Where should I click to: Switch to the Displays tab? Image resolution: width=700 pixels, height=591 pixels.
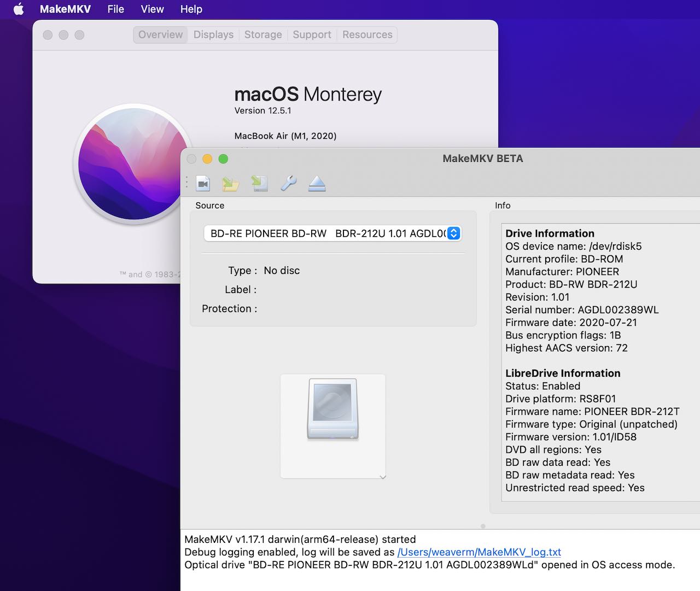point(213,35)
